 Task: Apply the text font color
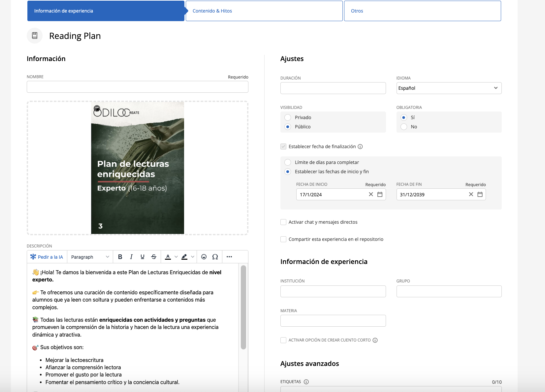click(x=168, y=257)
